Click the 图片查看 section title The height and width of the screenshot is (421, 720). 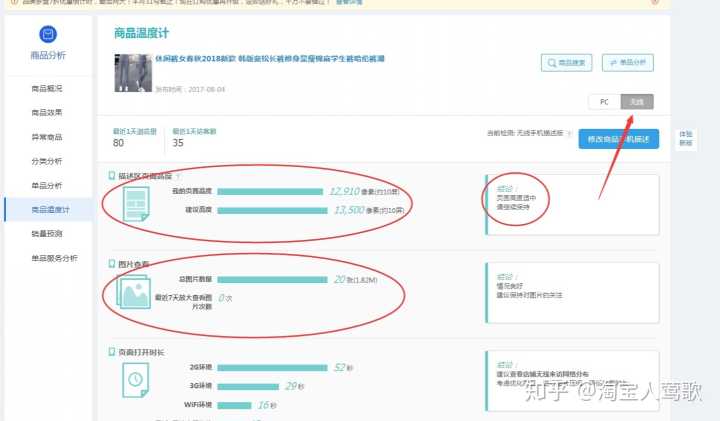pyautogui.click(x=134, y=264)
